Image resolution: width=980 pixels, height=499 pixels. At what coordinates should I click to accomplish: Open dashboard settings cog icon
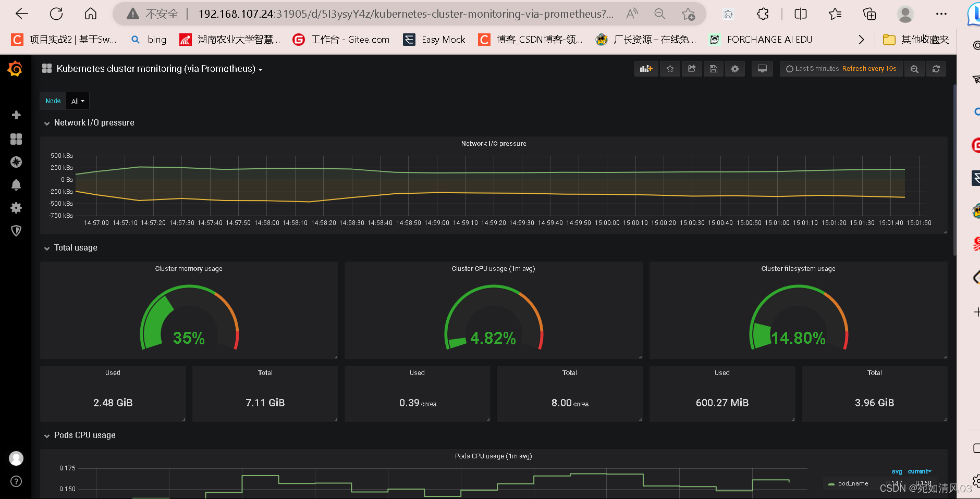tap(735, 69)
